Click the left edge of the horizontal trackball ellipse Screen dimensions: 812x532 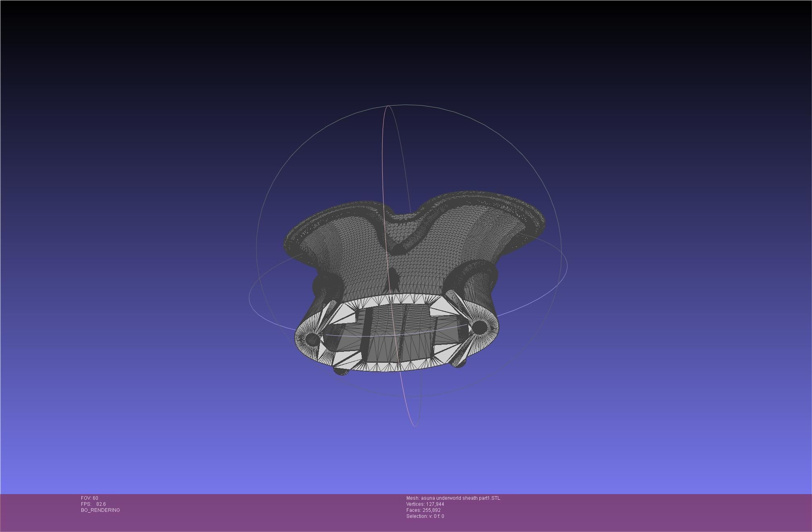click(x=250, y=297)
